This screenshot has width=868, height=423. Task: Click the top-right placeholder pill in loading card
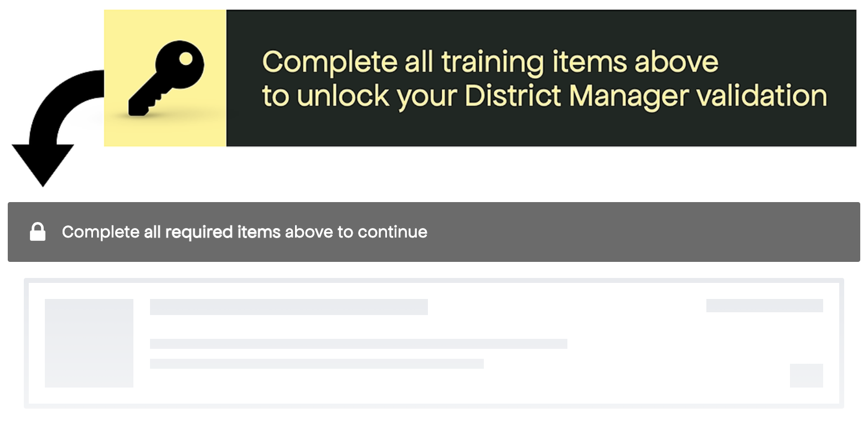click(x=764, y=306)
